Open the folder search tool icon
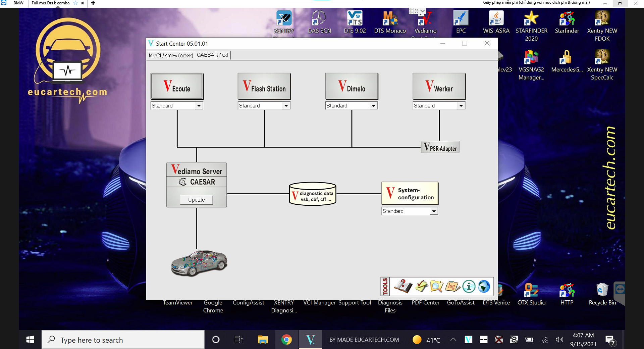 (437, 286)
